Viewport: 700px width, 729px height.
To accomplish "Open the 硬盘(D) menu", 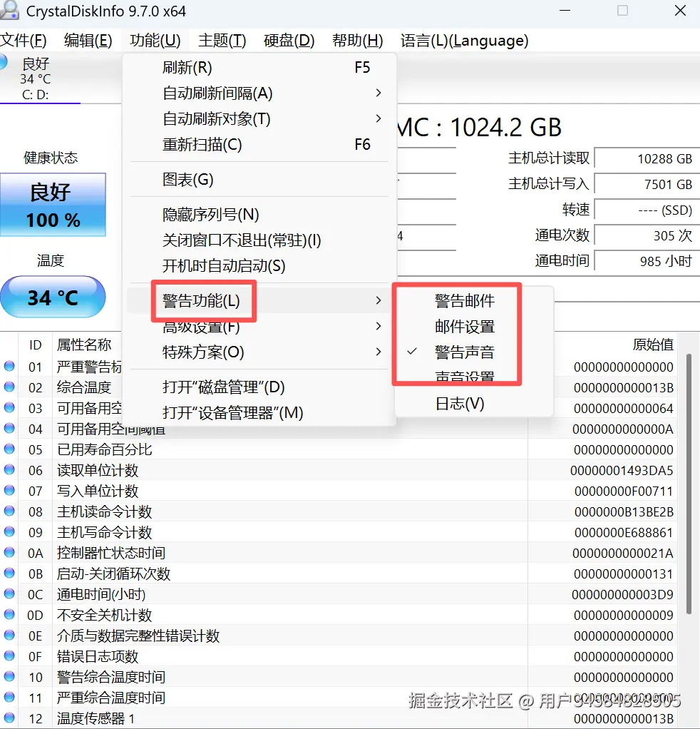I will point(289,41).
